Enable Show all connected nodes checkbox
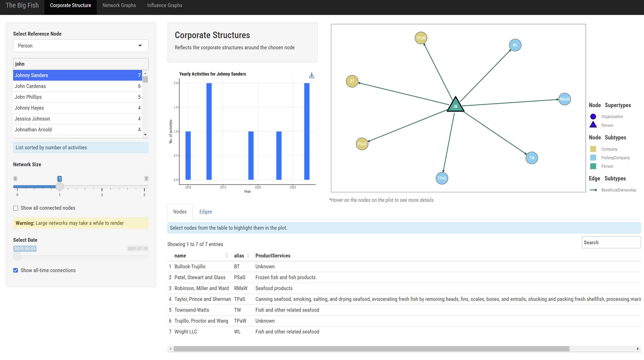 click(16, 208)
